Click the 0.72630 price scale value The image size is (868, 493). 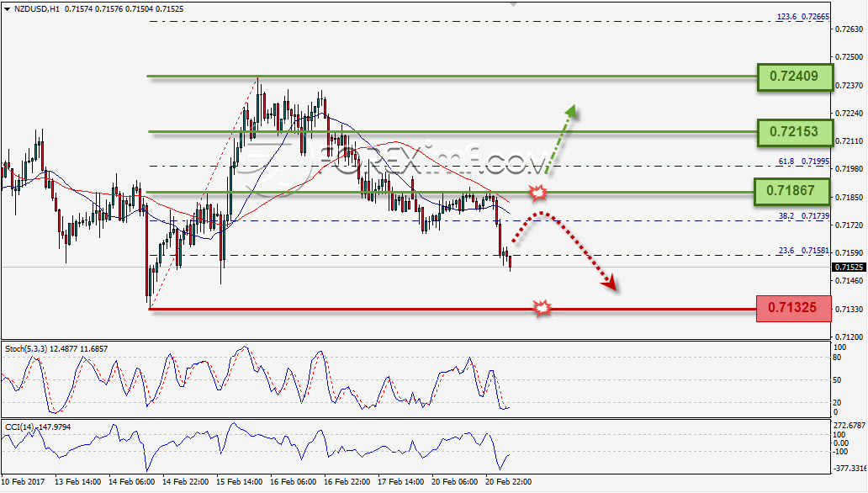pos(849,29)
